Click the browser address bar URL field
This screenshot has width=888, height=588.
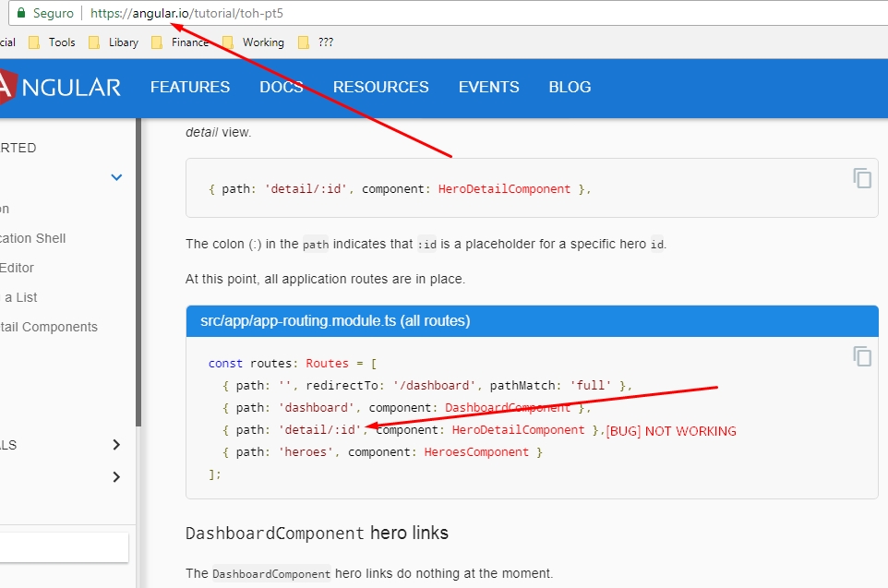(x=185, y=13)
